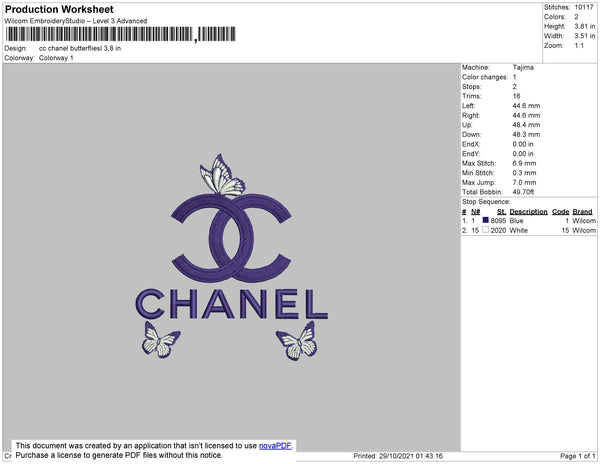Screen dimensions: 600x464
Task: Click Max Stitch value 6.9 mm
Action: 524,163
